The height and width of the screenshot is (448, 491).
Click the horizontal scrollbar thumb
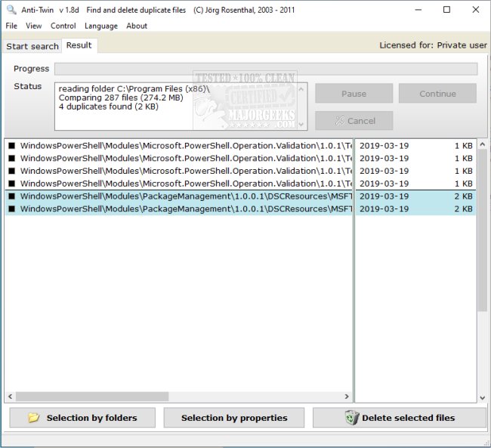click(x=92, y=397)
